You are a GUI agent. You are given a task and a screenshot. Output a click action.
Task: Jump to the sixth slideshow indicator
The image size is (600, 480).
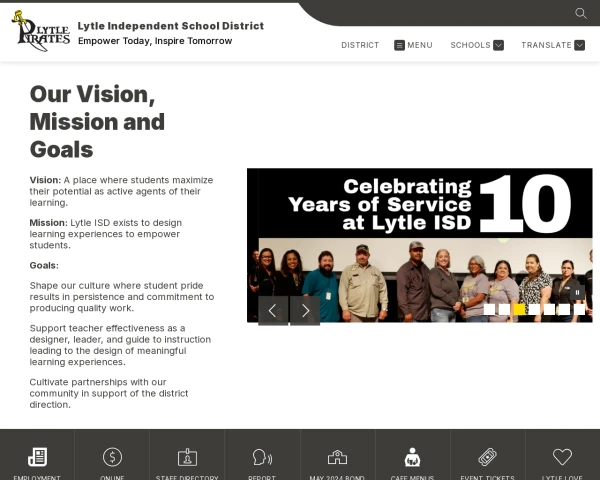(564, 309)
